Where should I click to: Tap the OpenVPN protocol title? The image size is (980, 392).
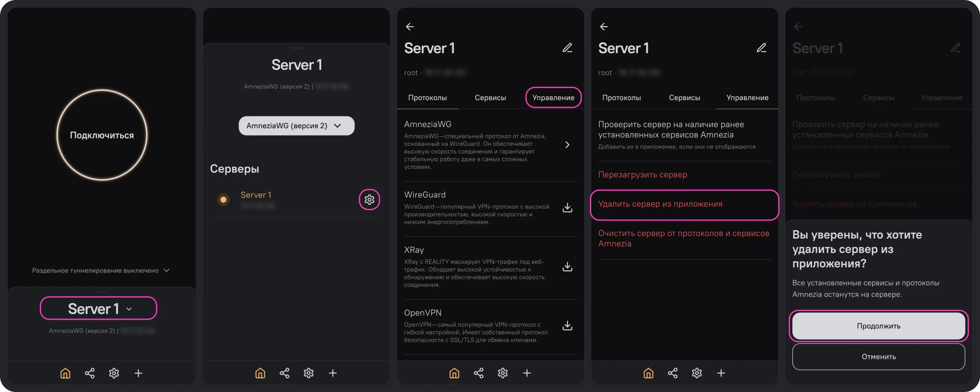[423, 313]
